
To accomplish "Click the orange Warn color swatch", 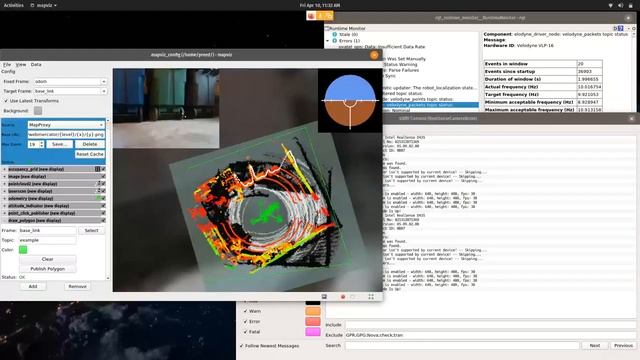I will click(x=313, y=311).
